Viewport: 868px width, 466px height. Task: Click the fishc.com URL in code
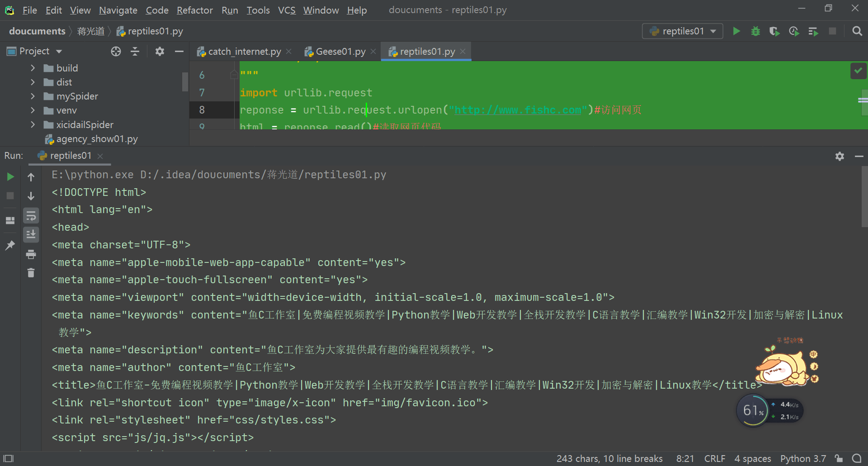518,110
